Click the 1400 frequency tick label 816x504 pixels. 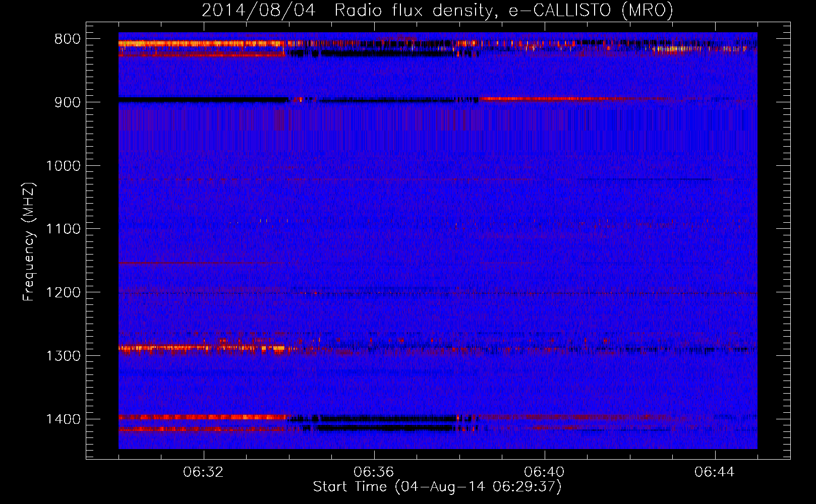pos(63,419)
